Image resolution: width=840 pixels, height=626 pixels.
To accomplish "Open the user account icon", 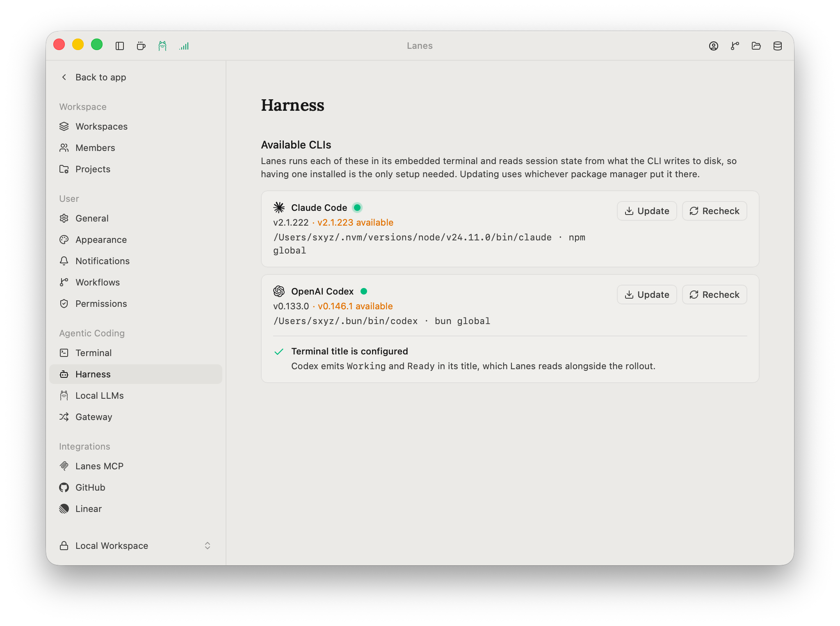I will coord(714,46).
